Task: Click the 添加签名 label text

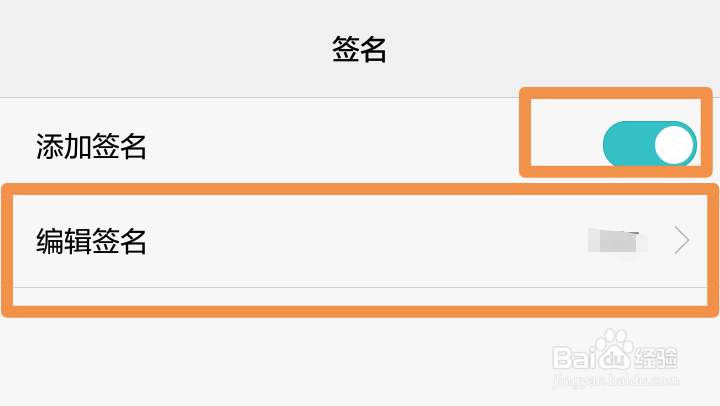Action: pyautogui.click(x=91, y=147)
